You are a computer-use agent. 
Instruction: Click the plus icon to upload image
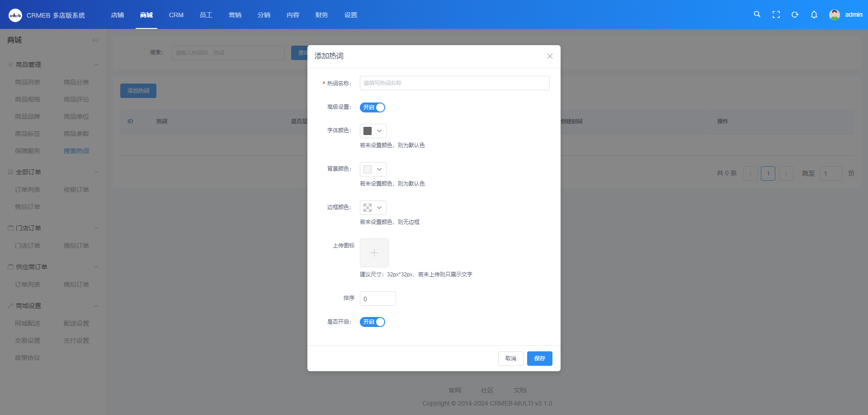click(x=374, y=253)
